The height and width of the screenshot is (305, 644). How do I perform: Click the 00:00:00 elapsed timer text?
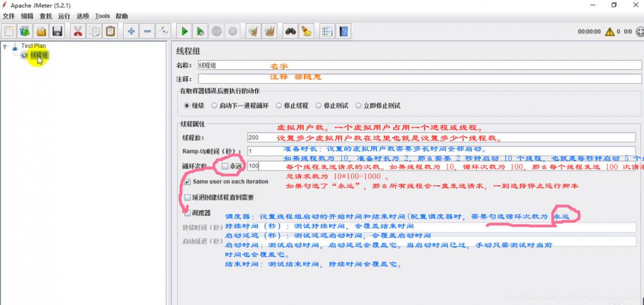[589, 32]
